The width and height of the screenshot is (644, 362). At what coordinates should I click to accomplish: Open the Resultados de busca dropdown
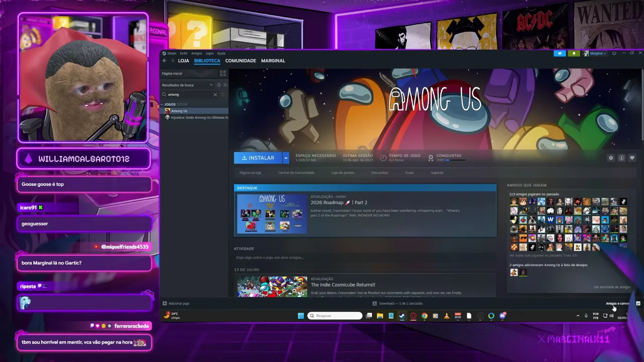pyautogui.click(x=188, y=85)
